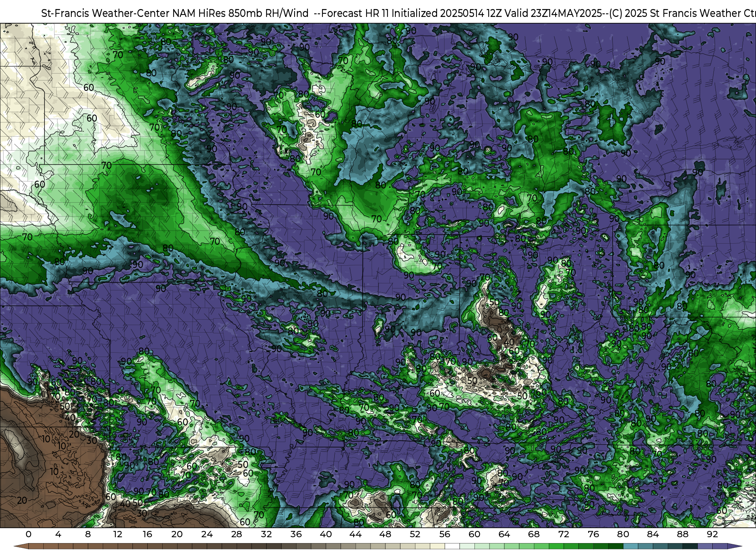This screenshot has width=756, height=551.
Task: Click the colorbar tick label 52
Action: tap(415, 534)
